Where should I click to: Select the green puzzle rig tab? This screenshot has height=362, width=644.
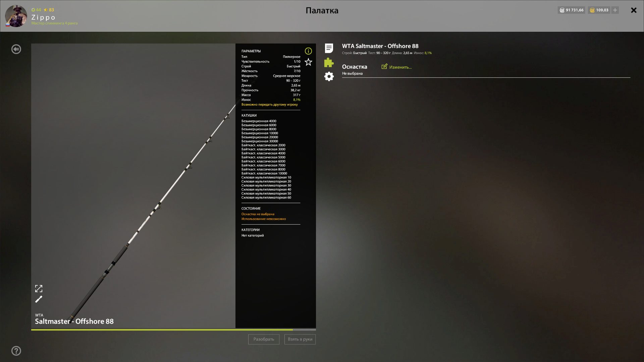point(329,62)
